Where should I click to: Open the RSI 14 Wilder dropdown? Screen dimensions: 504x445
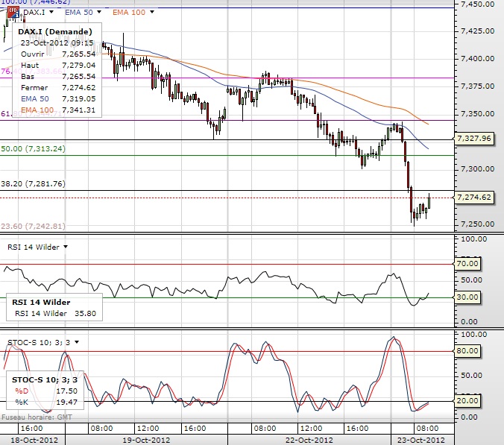pyautogui.click(x=66, y=246)
